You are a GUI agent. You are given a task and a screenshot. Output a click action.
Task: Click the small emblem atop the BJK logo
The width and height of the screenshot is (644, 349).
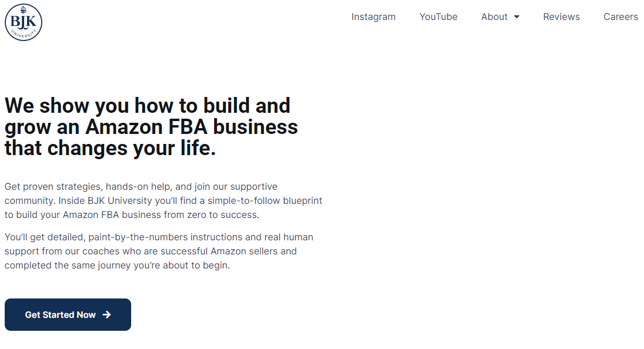coord(24,10)
